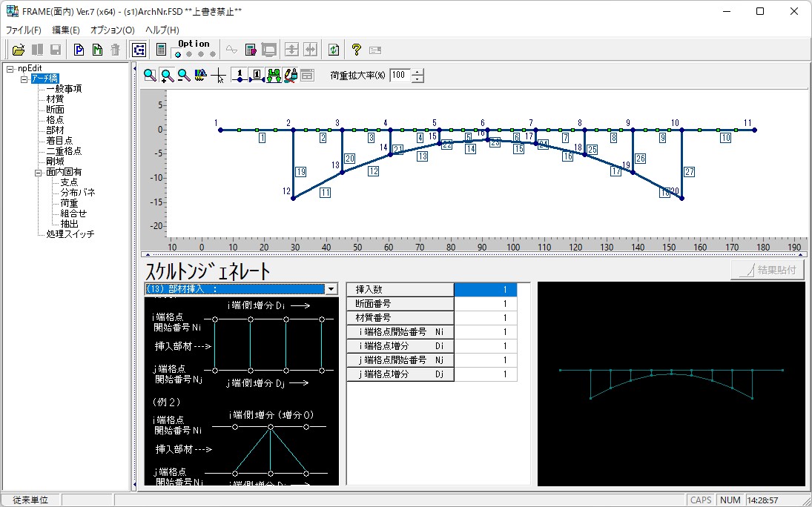Select 一般事項 in the tree
This screenshot has height=507, width=812.
click(x=64, y=89)
